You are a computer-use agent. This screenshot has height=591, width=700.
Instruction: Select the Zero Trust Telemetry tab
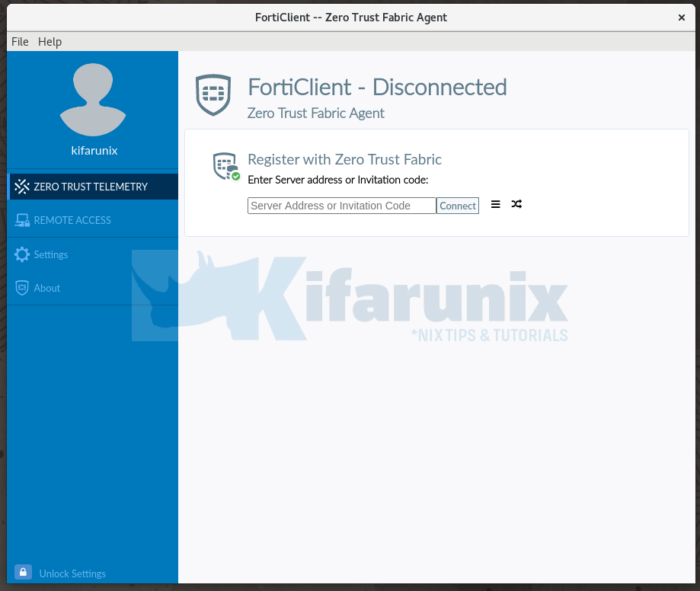click(x=93, y=187)
